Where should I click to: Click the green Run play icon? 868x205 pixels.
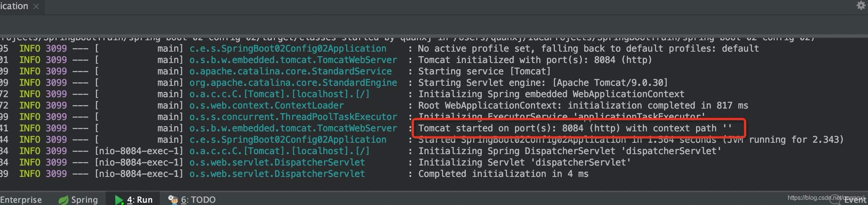119,200
